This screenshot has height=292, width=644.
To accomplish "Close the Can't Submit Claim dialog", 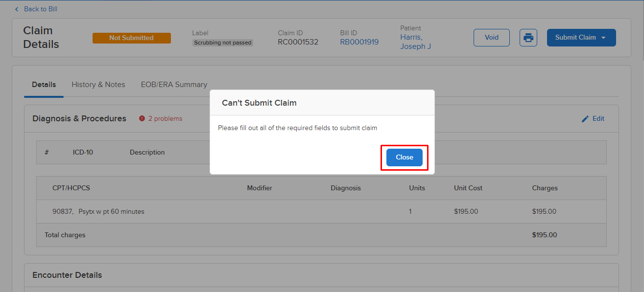I will 404,157.
